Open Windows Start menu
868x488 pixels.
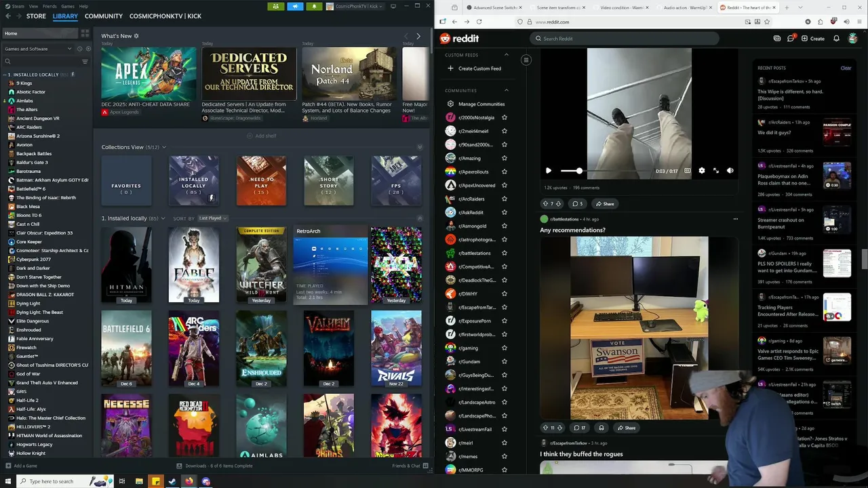7,481
